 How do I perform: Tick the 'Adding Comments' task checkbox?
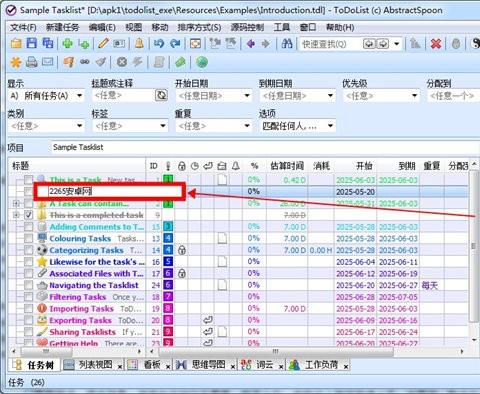point(29,227)
